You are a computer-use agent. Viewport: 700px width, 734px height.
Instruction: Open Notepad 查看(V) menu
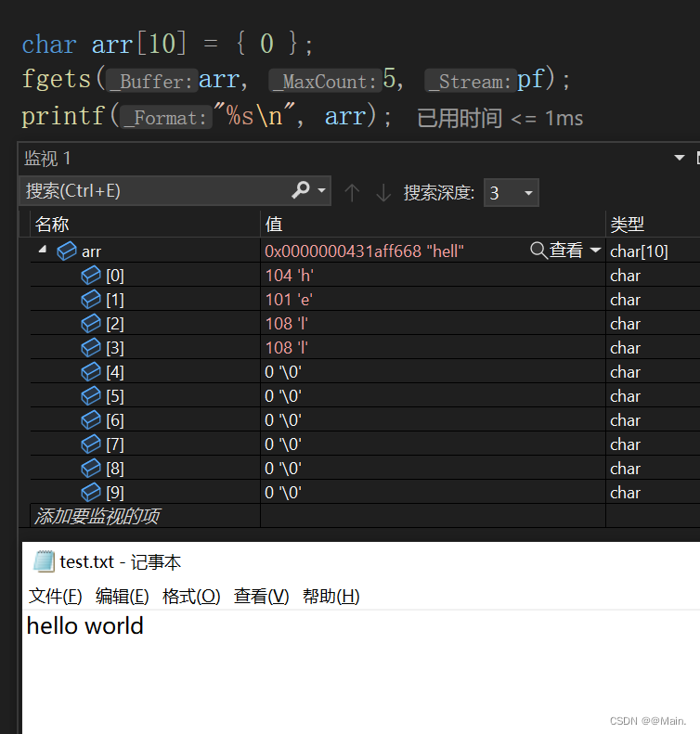(x=261, y=597)
